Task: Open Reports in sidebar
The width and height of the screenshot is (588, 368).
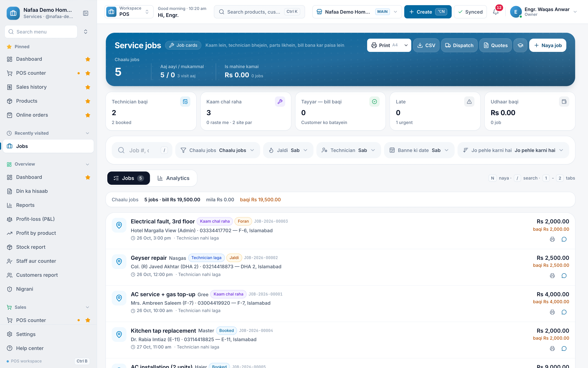Action: pos(48,205)
